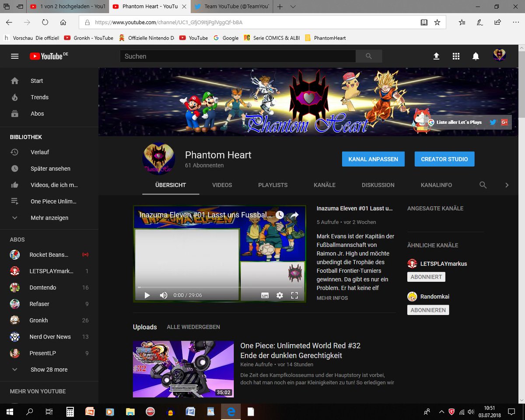Click the Google+ icon on banner
The width and height of the screenshot is (525, 420).
click(504, 122)
